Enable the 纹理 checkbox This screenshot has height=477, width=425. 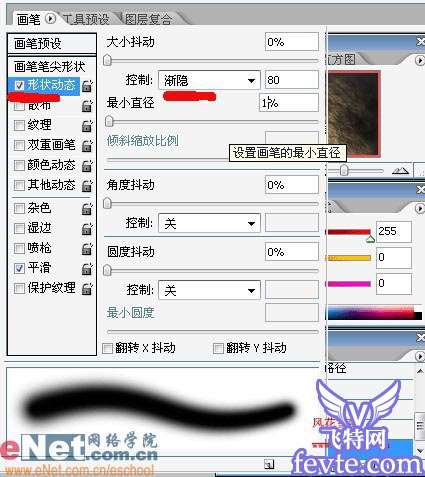pyautogui.click(x=19, y=126)
